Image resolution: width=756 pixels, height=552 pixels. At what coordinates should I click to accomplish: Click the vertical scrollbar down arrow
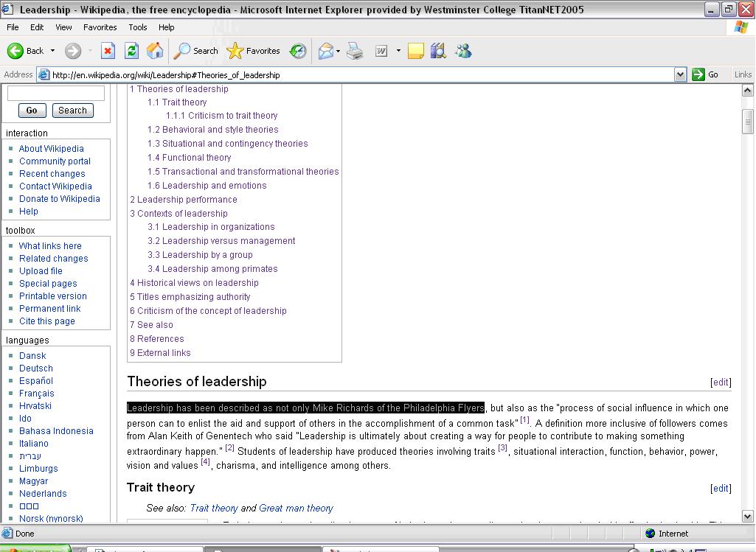coord(747,517)
